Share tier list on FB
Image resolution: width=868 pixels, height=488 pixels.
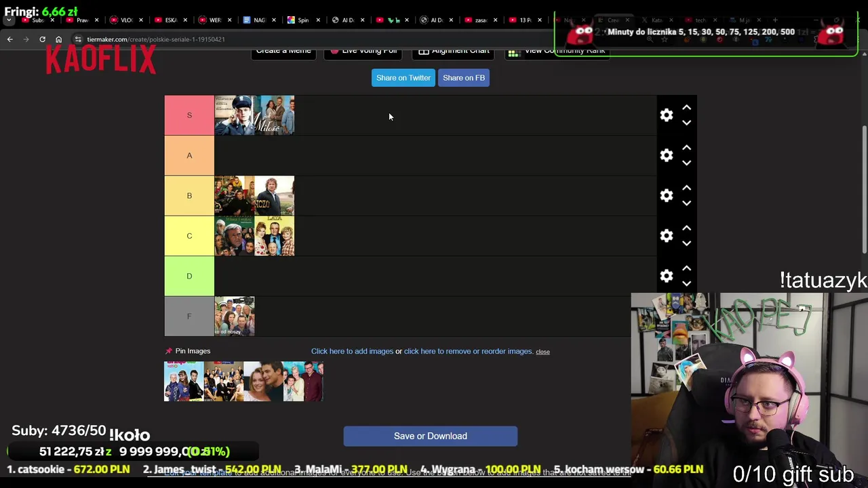tap(464, 78)
